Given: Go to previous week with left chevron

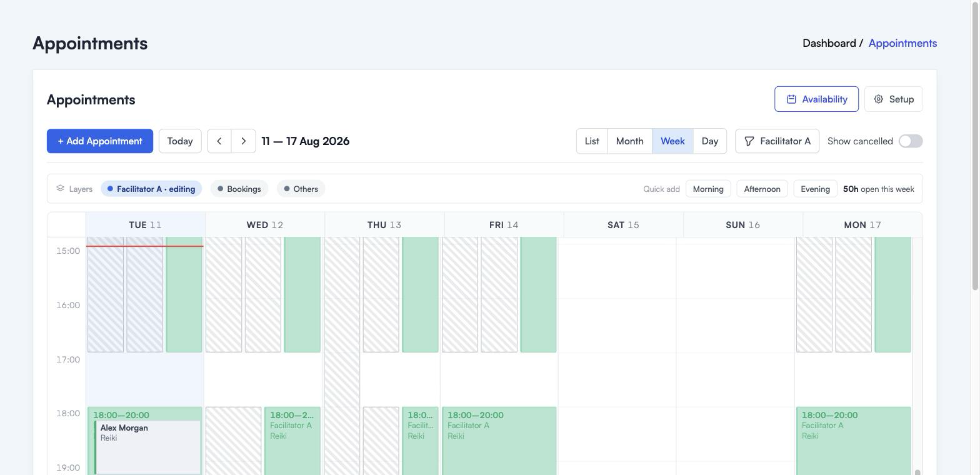Looking at the screenshot, I should (x=219, y=141).
